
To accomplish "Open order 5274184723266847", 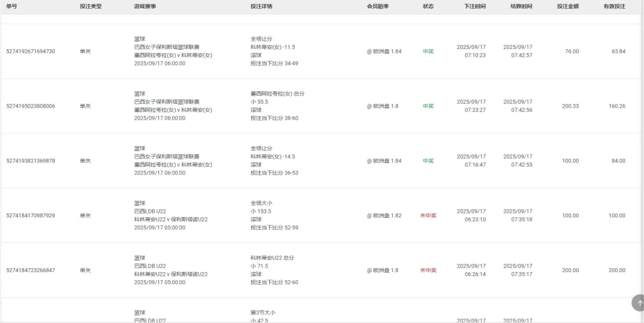I will coord(31,271).
